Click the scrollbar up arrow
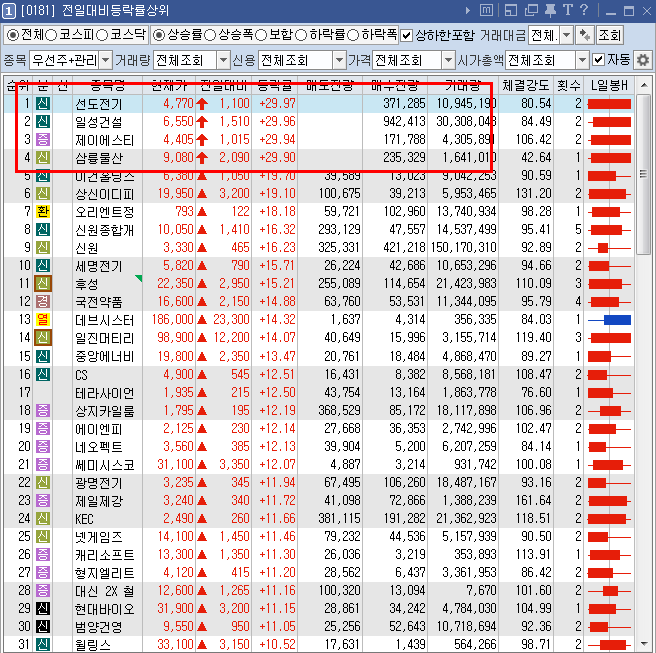The height and width of the screenshot is (653, 656). pos(643,85)
